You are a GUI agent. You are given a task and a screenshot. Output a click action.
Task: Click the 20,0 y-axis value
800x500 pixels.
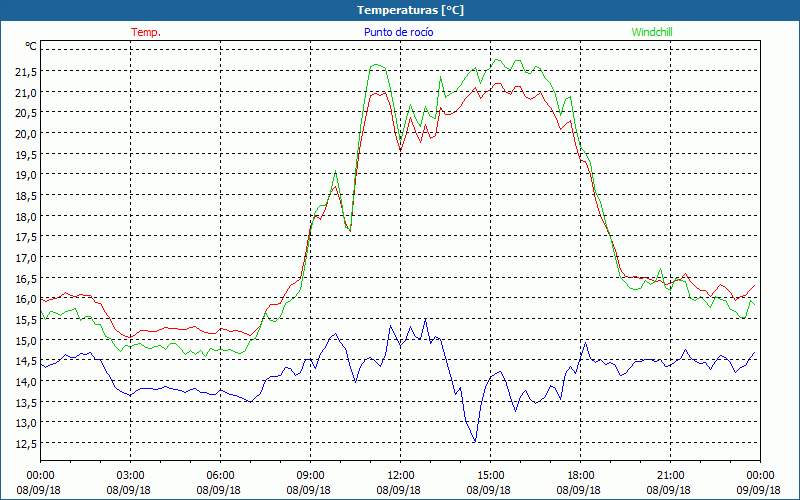26,134
